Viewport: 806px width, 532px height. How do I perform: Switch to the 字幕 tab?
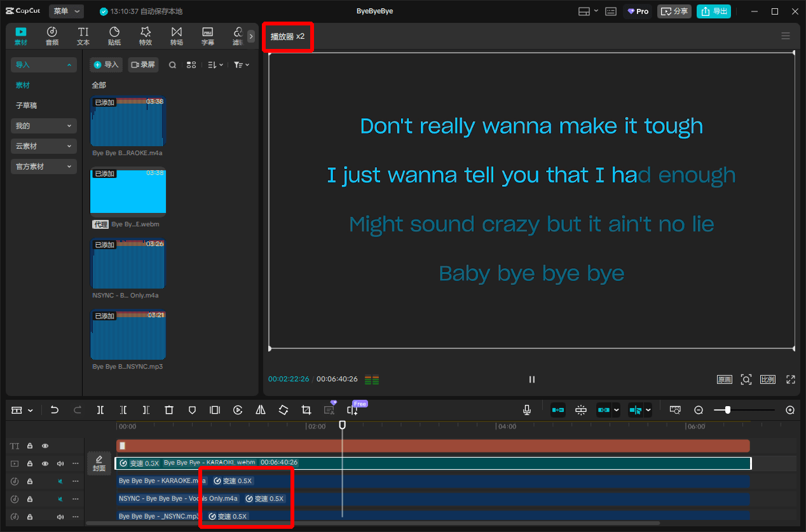[208, 36]
